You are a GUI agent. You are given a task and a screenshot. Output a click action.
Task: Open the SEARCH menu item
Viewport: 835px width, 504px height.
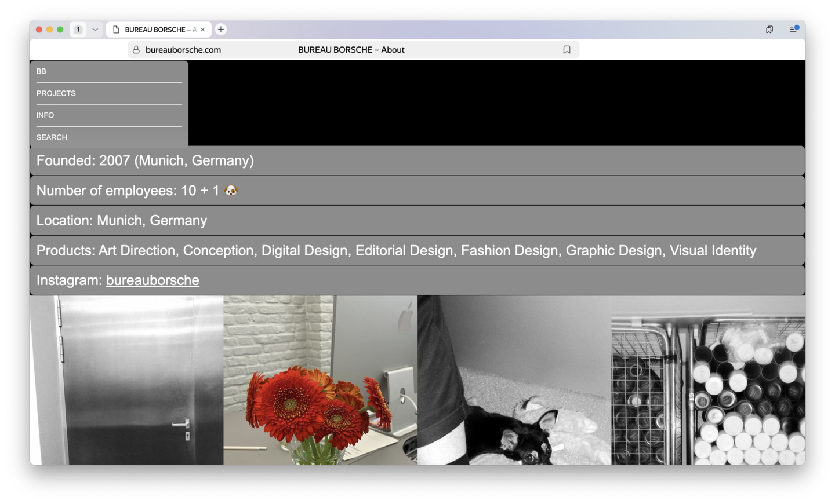point(52,137)
